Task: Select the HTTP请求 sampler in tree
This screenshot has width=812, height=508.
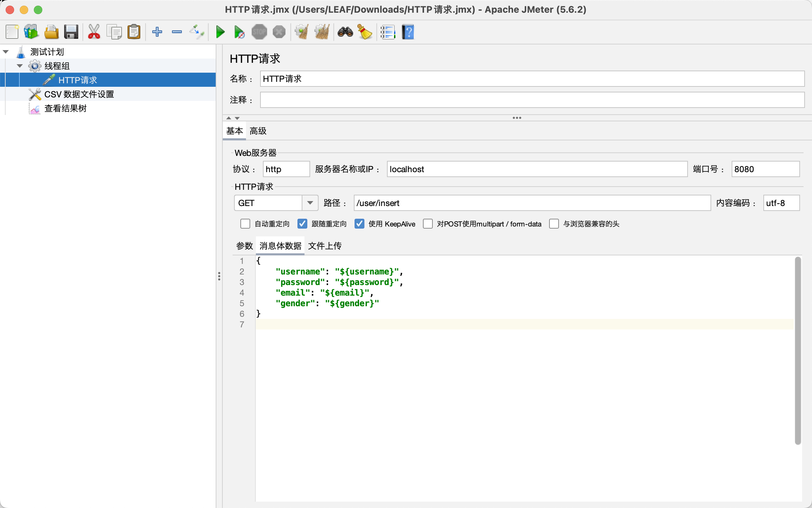Action: point(78,80)
